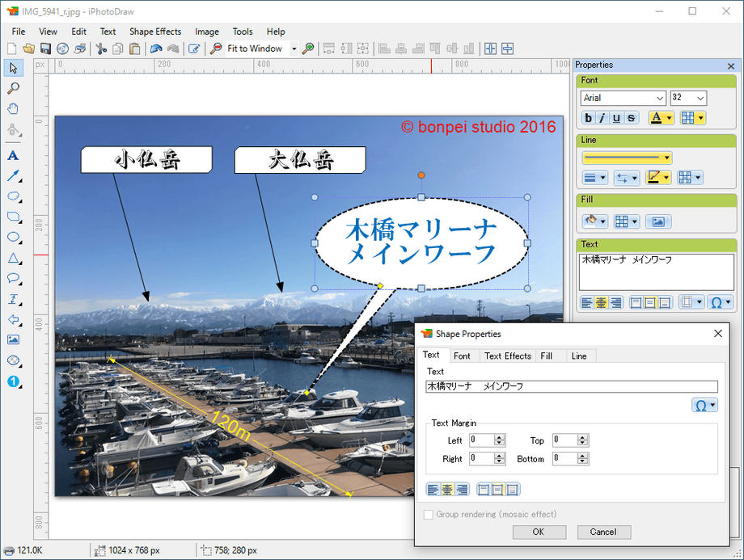Open the font size 32 dropdown
Image resolution: width=744 pixels, height=560 pixels.
700,98
